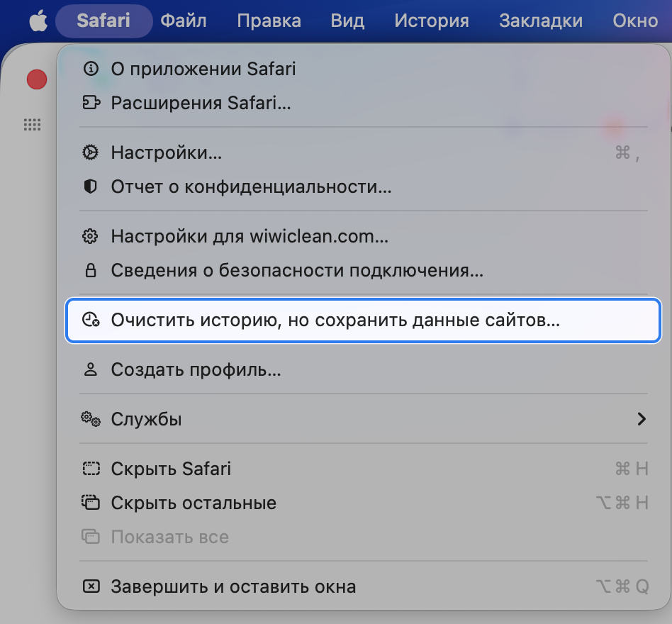
Task: Open the Службы submenu
Action: 364,419
